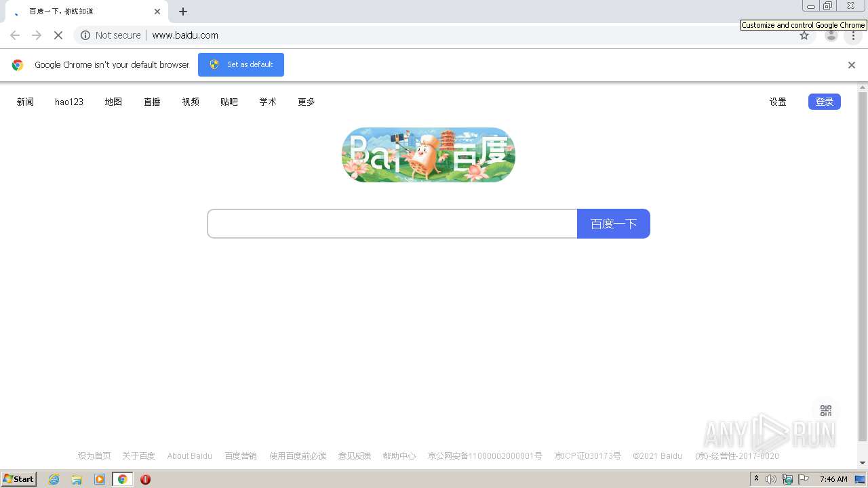The height and width of the screenshot is (488, 868).
Task: Click the page scrollbar up arrow
Action: pyautogui.click(x=863, y=87)
